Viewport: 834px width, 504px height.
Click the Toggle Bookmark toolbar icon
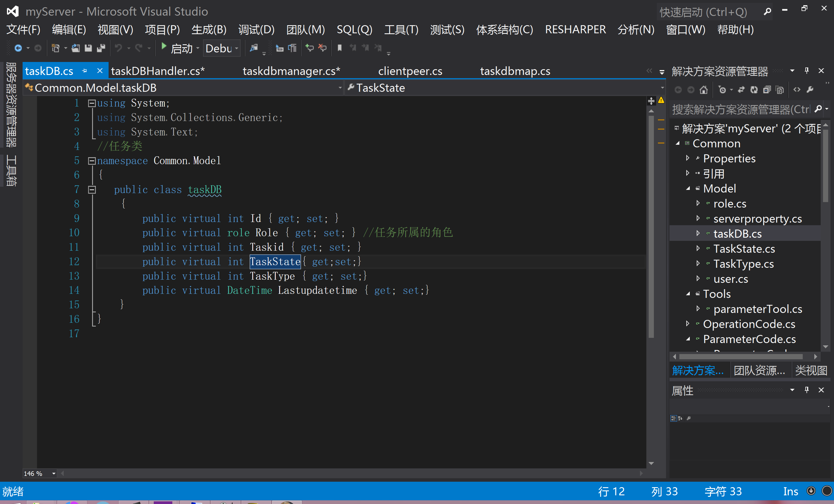pyautogui.click(x=339, y=48)
